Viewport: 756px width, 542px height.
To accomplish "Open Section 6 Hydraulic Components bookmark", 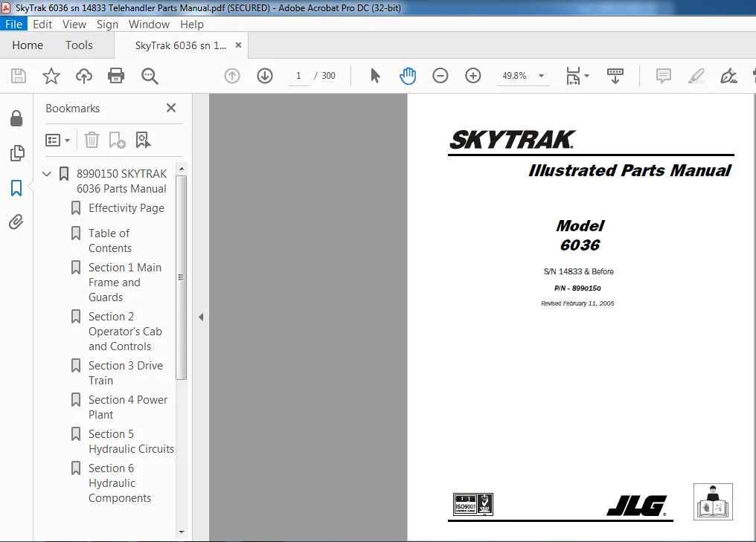I will 120,483.
